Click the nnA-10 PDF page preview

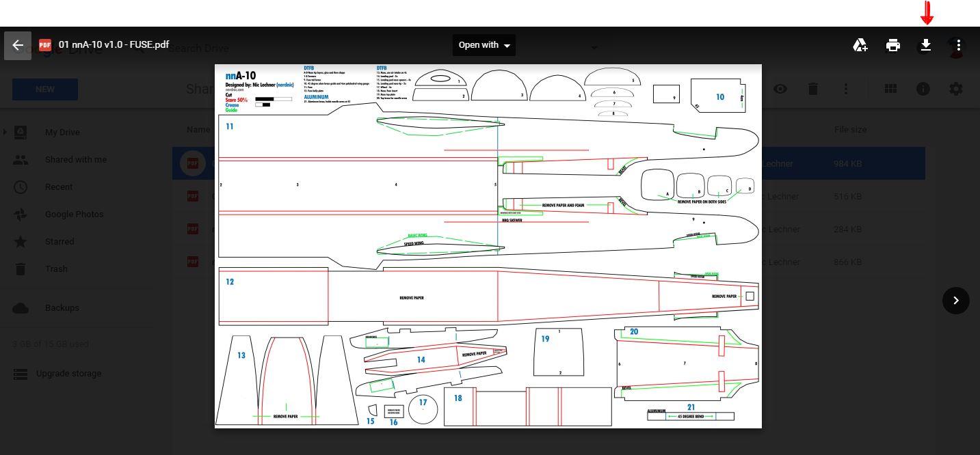[x=488, y=246]
